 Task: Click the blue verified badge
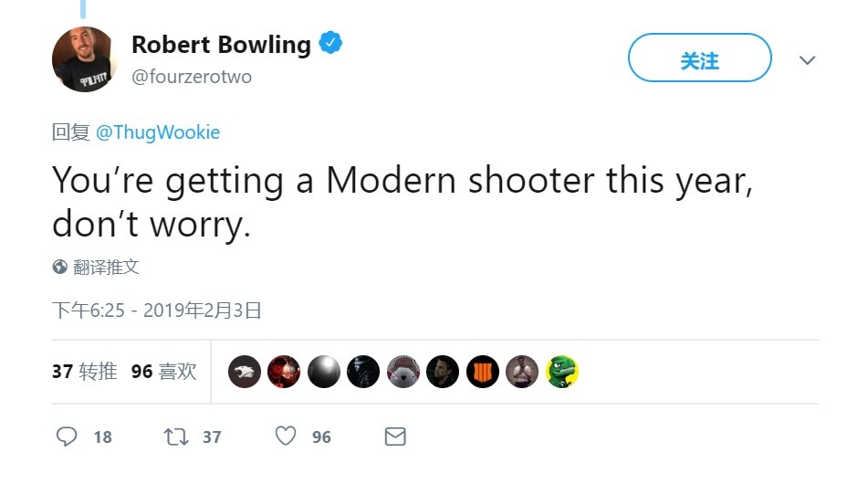[330, 43]
